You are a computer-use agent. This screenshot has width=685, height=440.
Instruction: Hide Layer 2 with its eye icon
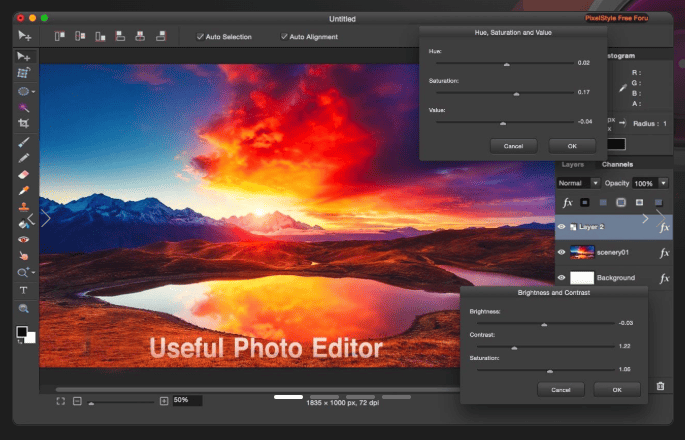click(x=561, y=227)
